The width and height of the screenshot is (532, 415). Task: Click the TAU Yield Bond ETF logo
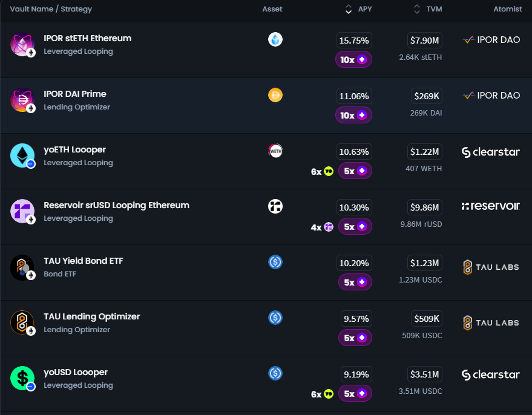pyautogui.click(x=22, y=267)
